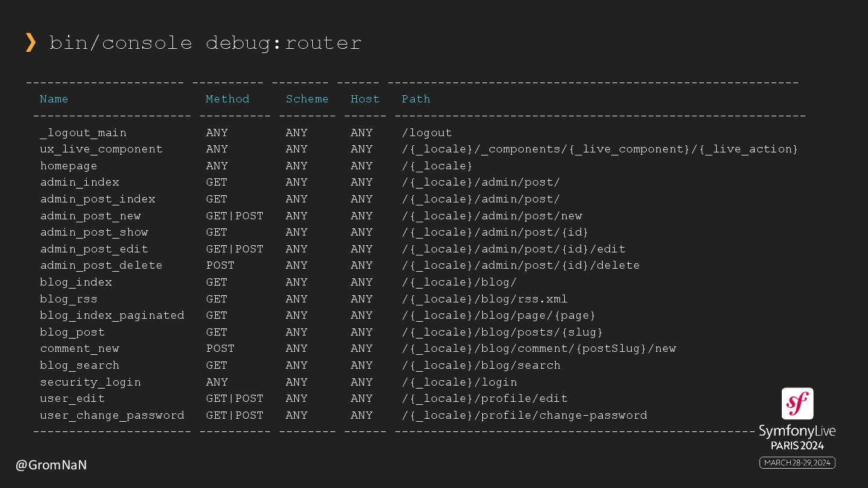Click the MARCH 28-29, 2024 date badge

click(797, 463)
